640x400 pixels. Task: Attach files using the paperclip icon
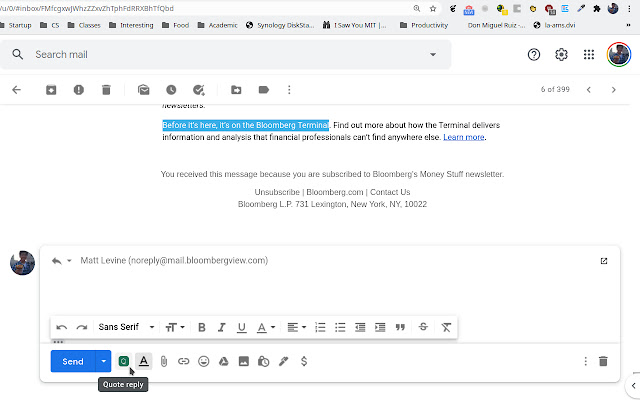(x=163, y=361)
